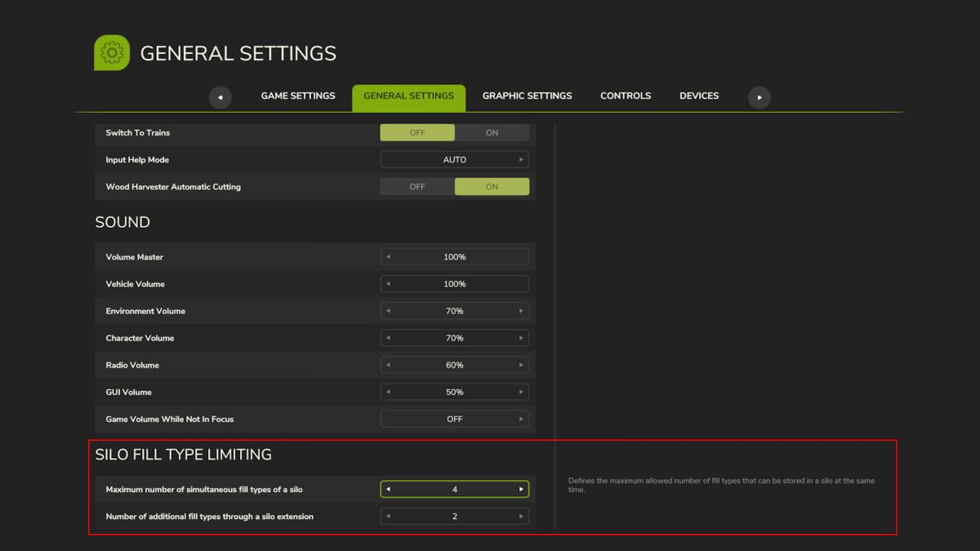Decrease additional fill types through silo extension
980x551 pixels.
tap(387, 516)
